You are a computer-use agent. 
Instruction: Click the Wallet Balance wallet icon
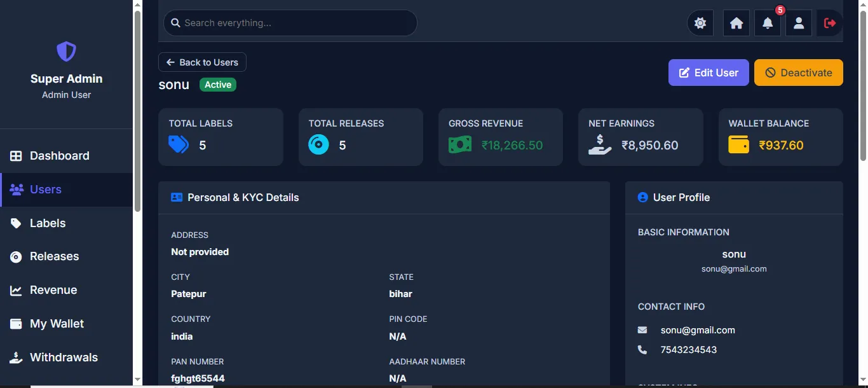tap(739, 144)
